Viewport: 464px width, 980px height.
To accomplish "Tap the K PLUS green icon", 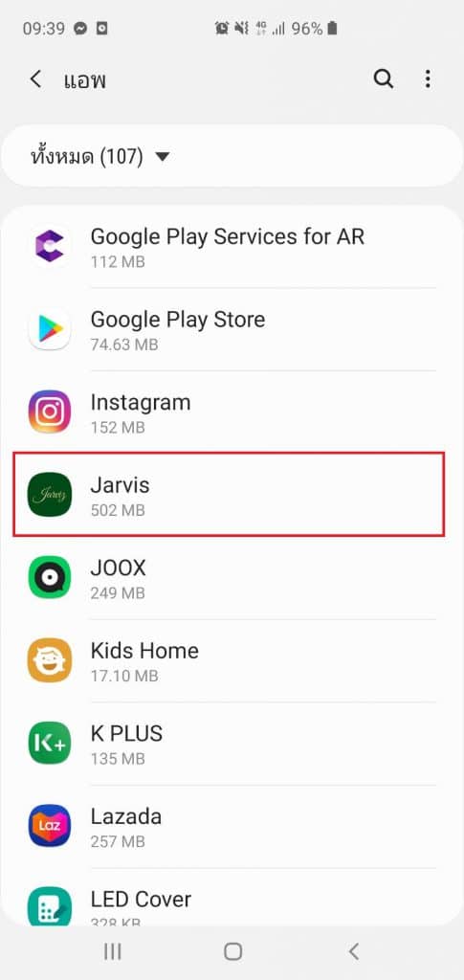I will pos(50,743).
